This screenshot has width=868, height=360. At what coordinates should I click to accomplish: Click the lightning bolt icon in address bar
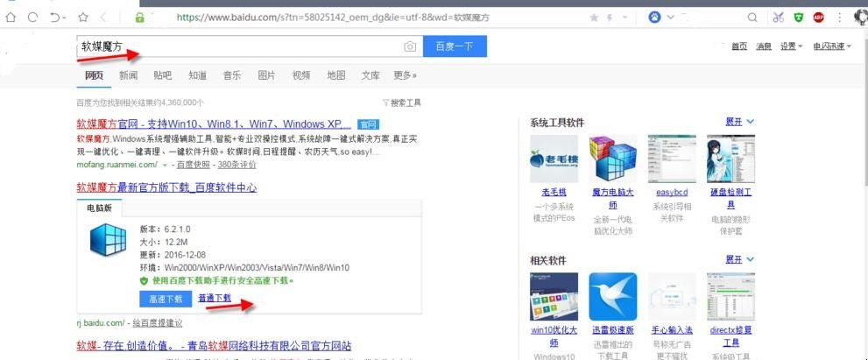(610, 18)
